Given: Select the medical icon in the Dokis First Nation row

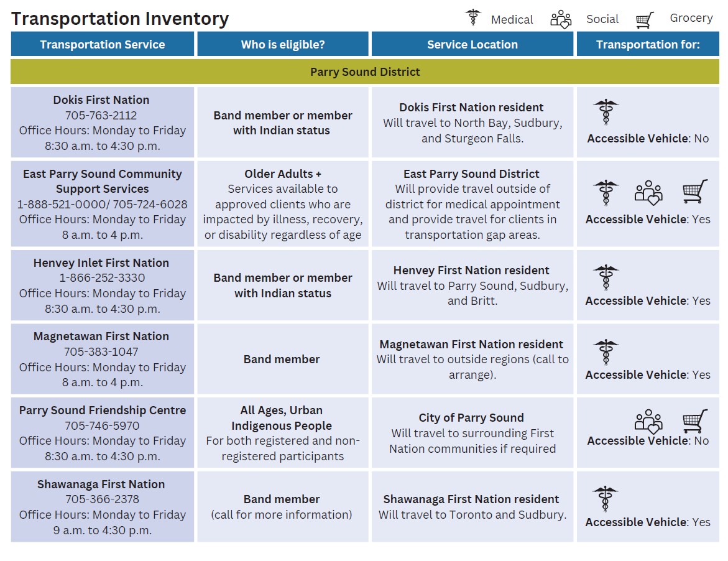Looking at the screenshot, I should click(x=606, y=113).
